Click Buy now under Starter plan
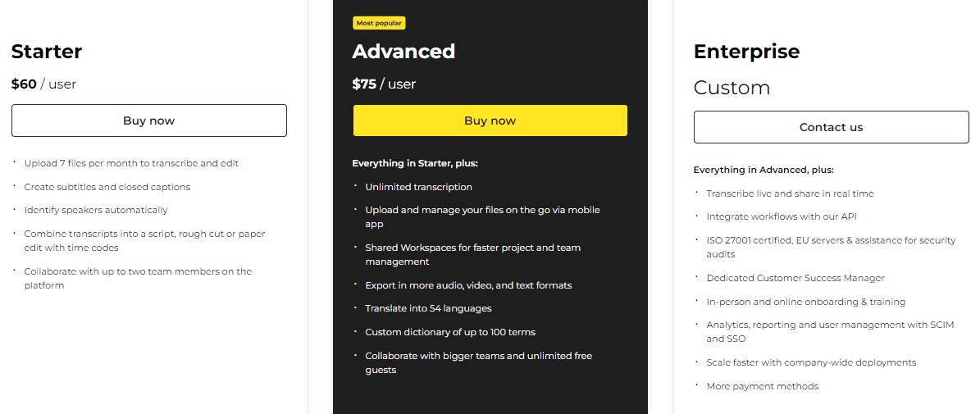 tap(148, 121)
